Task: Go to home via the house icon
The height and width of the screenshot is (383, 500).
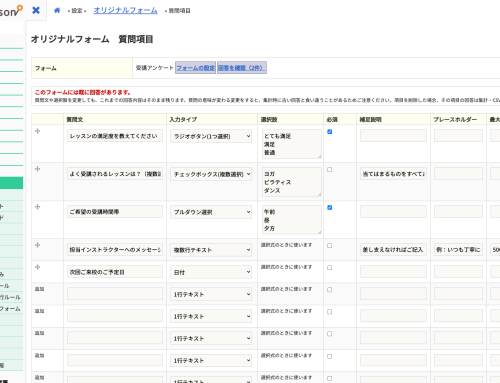Action: point(57,10)
